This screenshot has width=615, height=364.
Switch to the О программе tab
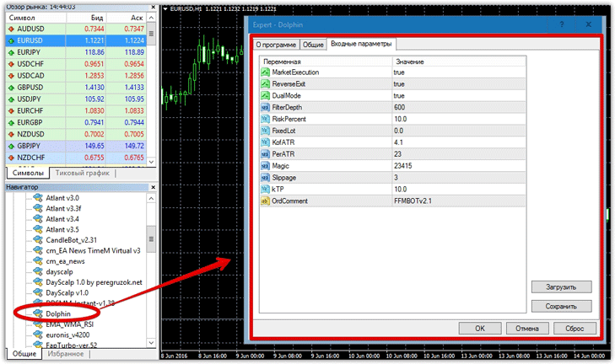pyautogui.click(x=278, y=44)
